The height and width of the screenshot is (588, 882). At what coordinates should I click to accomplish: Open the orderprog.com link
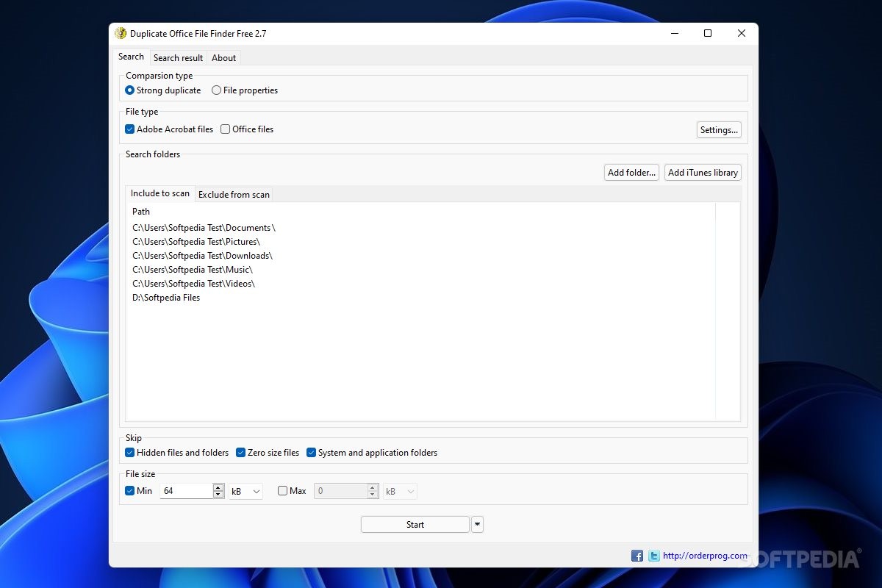tap(705, 556)
